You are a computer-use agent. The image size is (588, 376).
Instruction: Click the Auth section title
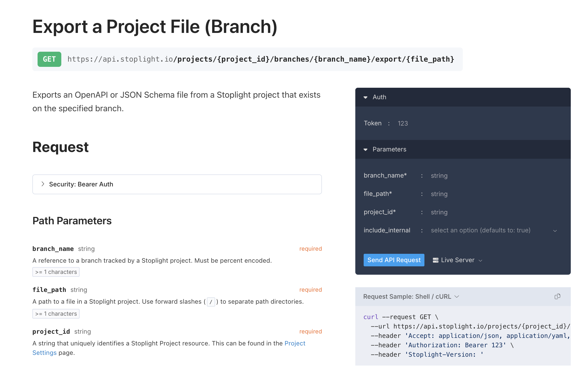(379, 97)
